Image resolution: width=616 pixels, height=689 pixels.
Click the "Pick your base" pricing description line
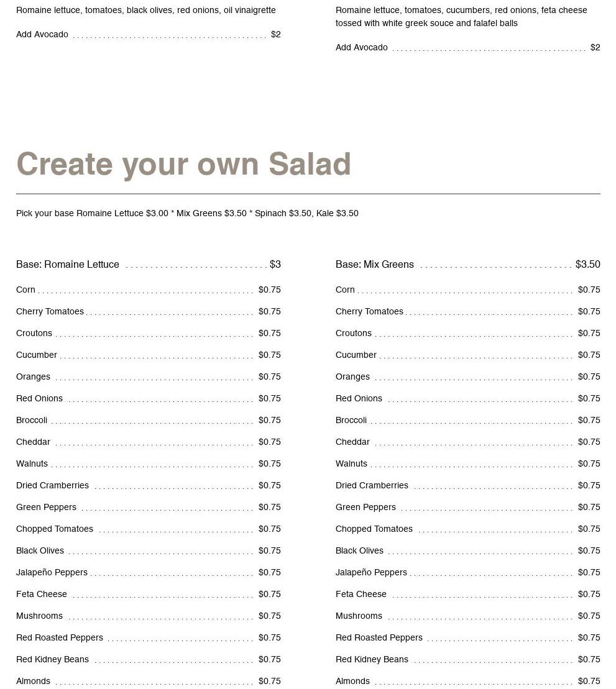point(187,214)
